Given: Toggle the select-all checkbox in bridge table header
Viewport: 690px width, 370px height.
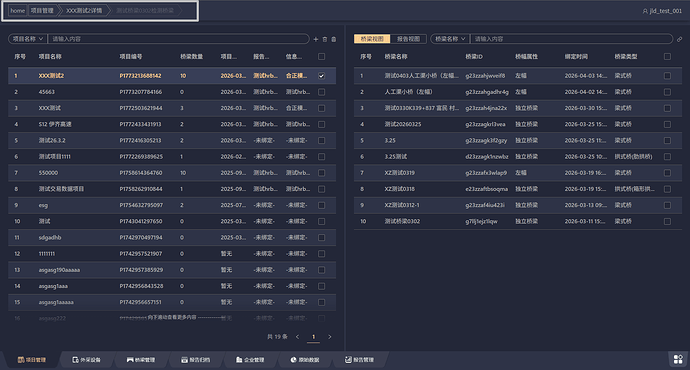Looking at the screenshot, I should [667, 57].
